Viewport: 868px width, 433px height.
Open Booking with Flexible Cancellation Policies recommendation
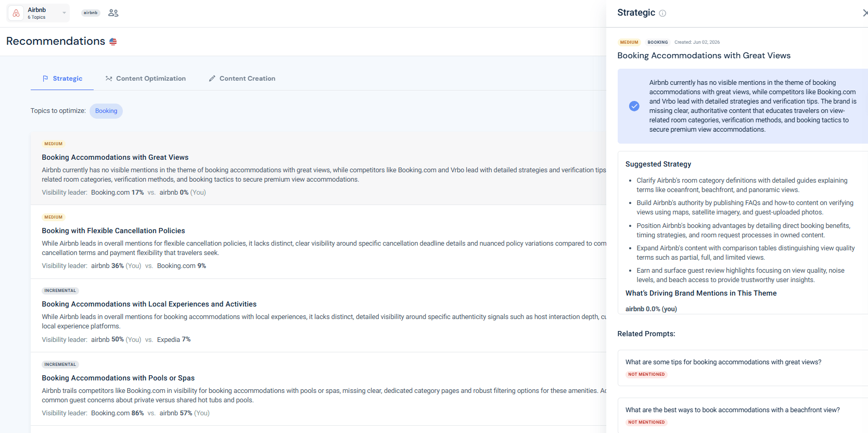pos(113,231)
